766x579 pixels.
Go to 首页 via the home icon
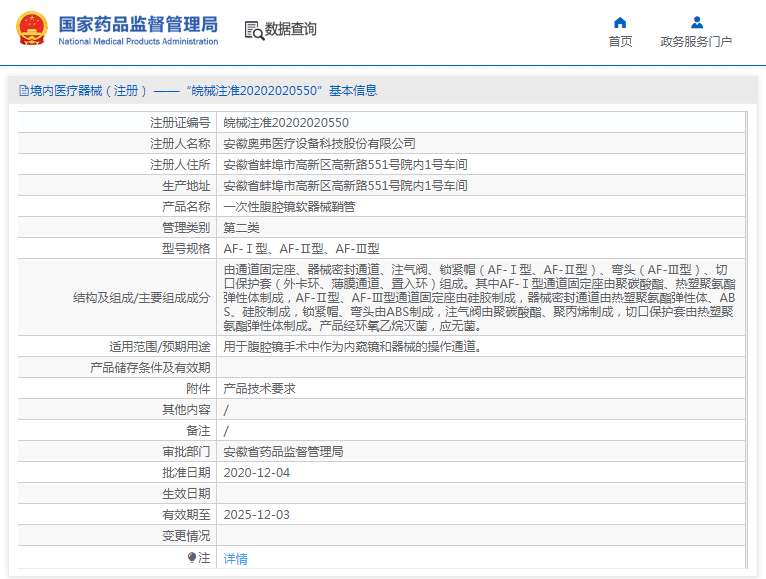(620, 22)
